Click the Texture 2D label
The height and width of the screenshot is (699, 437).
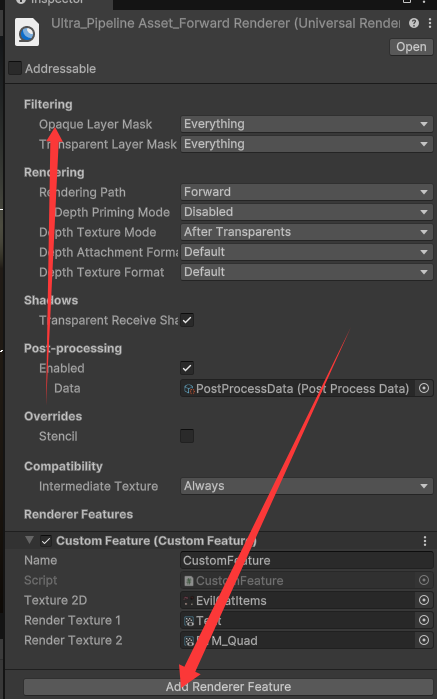click(55, 600)
